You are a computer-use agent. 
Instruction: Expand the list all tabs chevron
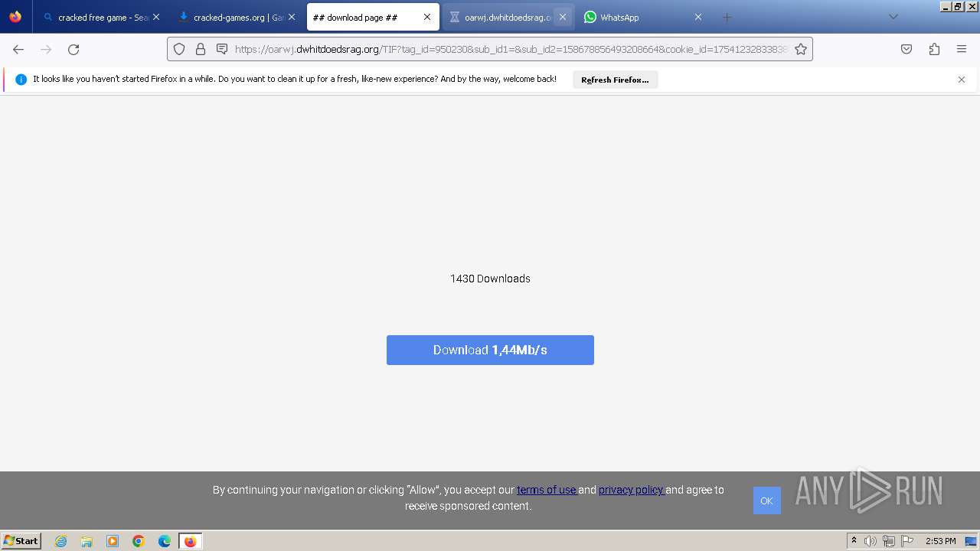click(893, 17)
